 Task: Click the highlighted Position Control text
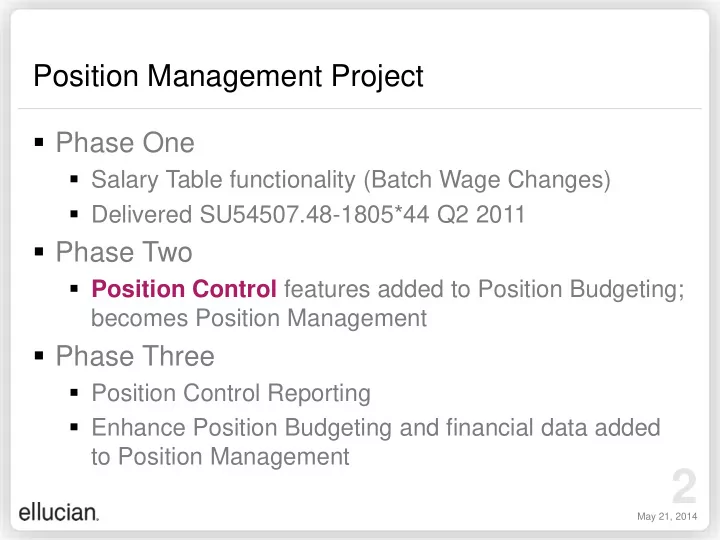pyautogui.click(x=184, y=289)
